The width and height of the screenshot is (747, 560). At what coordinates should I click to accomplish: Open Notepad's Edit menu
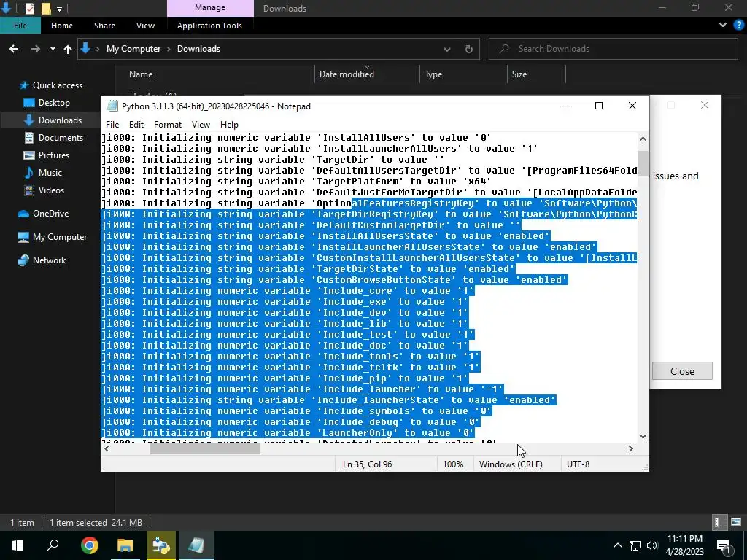136,124
